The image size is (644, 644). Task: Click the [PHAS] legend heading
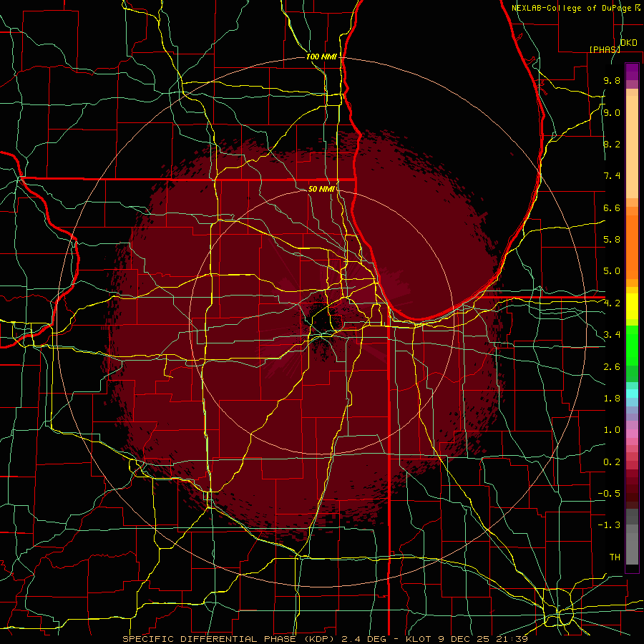click(x=605, y=49)
